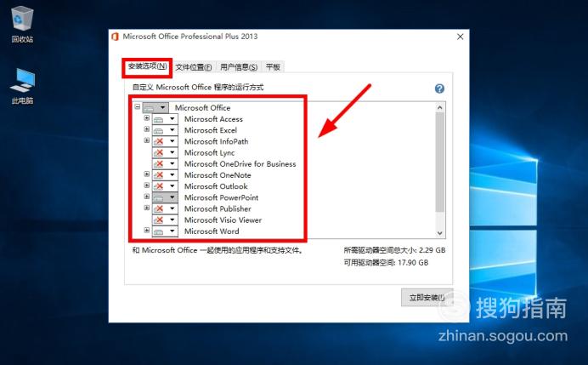Click the root Microsoft Office state icon
The height and width of the screenshot is (365, 588).
150,108
